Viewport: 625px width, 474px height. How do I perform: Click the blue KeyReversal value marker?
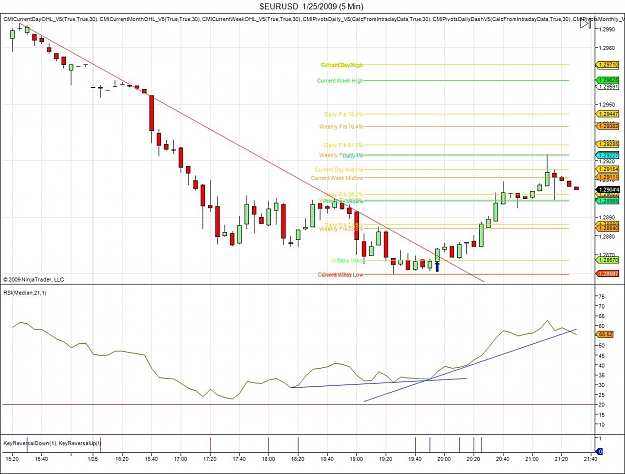point(599,451)
